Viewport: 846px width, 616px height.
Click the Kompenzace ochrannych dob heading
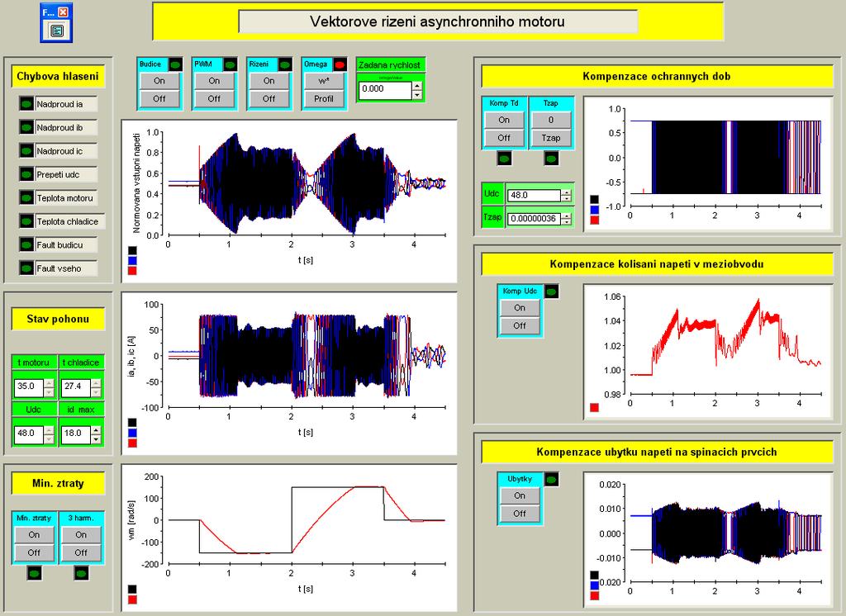click(657, 76)
